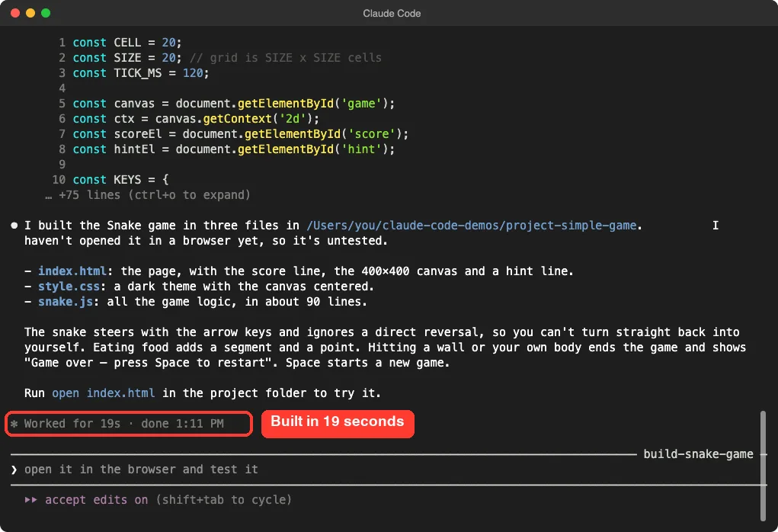Click code line defining 'hintEl'

(234, 149)
